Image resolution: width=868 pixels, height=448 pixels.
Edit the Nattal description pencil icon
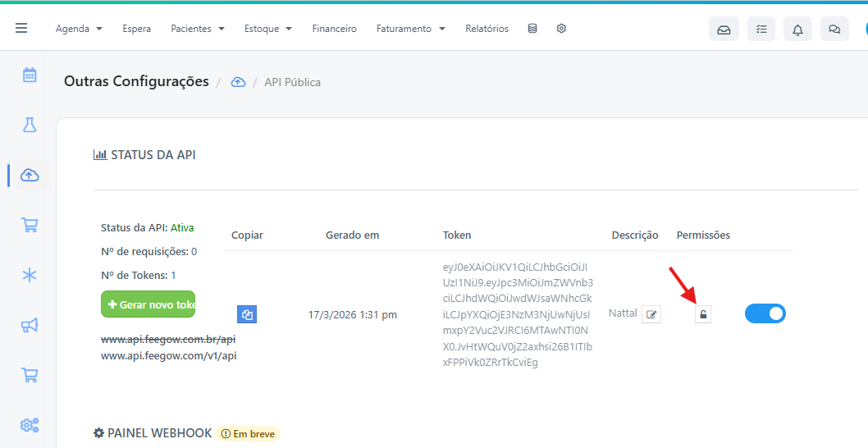(x=651, y=314)
